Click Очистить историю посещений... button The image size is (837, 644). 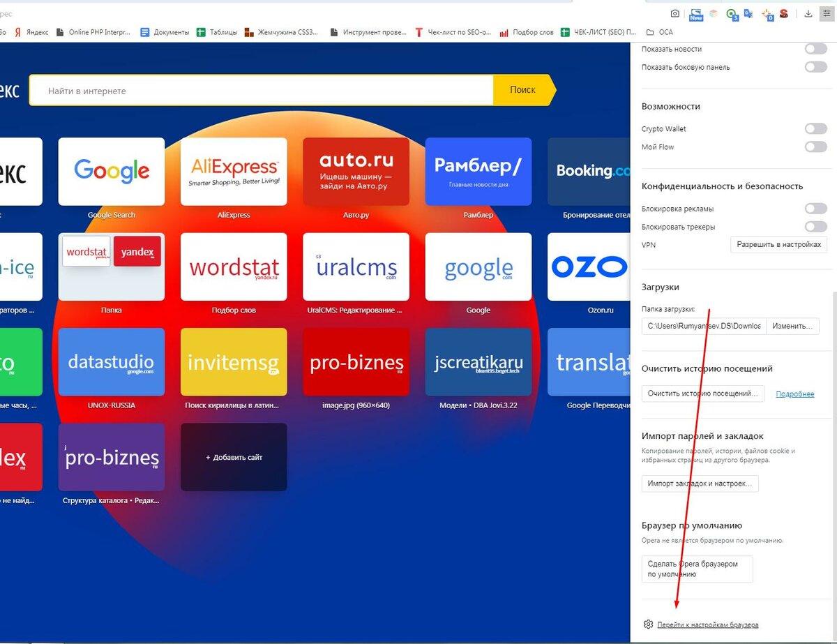click(702, 394)
